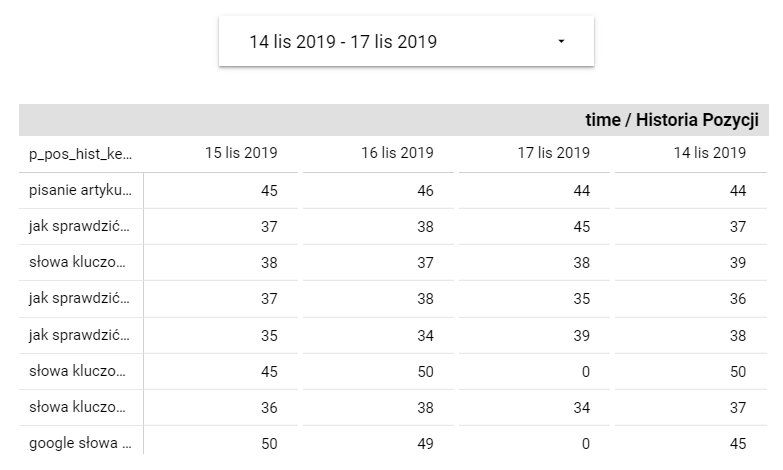Click the third jak sprawdzić... row label

[79, 335]
